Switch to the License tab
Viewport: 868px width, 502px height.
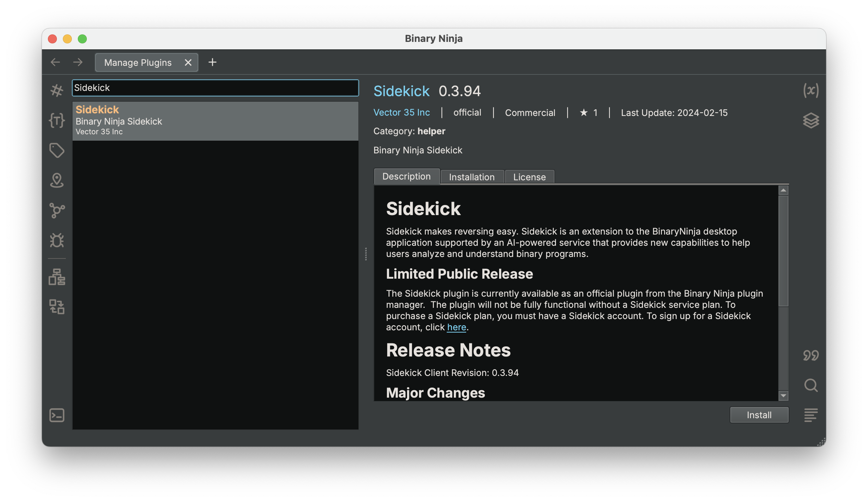529,177
